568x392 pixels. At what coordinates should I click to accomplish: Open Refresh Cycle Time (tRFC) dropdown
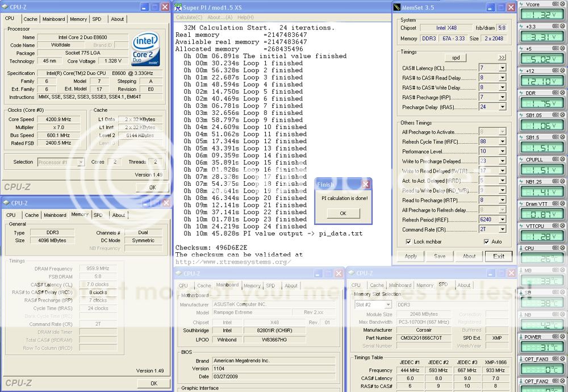[503, 141]
